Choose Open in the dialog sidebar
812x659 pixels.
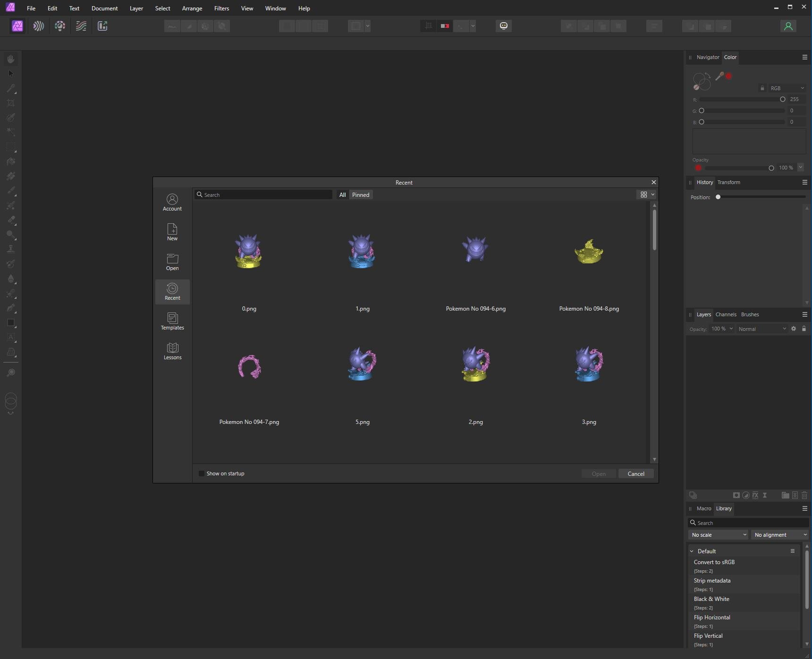(172, 262)
